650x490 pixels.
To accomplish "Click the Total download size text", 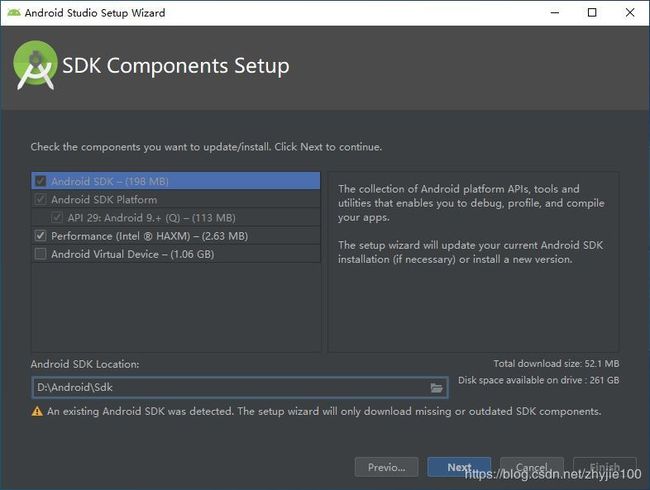I will coord(556,364).
